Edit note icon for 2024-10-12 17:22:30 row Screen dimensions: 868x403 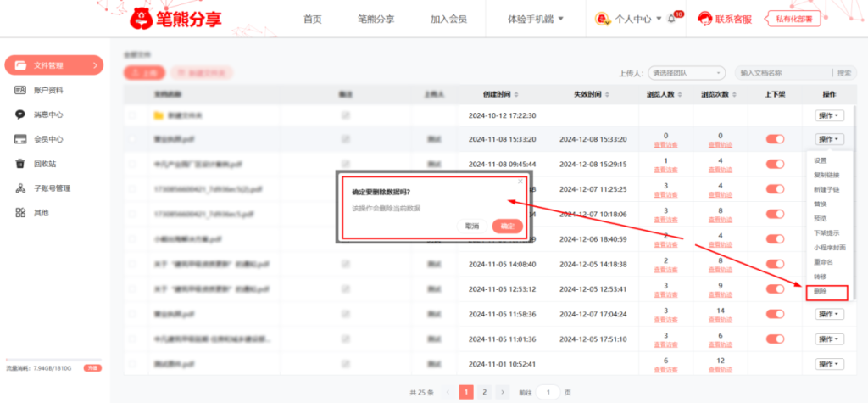(x=346, y=115)
